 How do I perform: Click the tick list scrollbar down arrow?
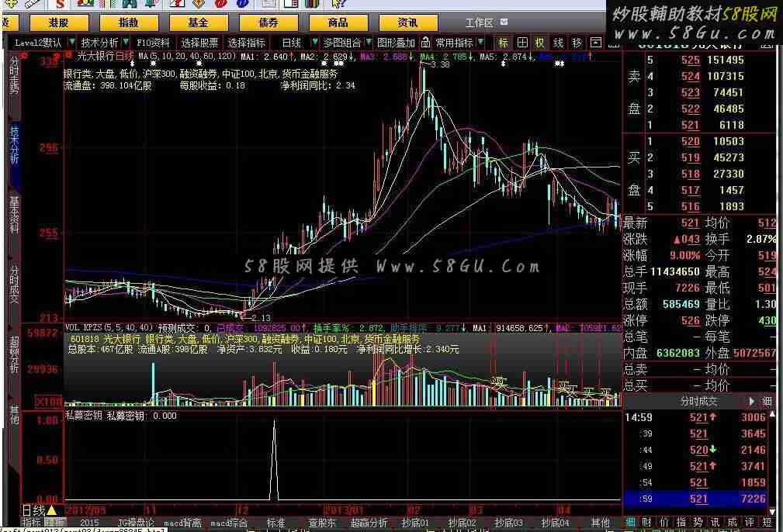[x=773, y=512]
